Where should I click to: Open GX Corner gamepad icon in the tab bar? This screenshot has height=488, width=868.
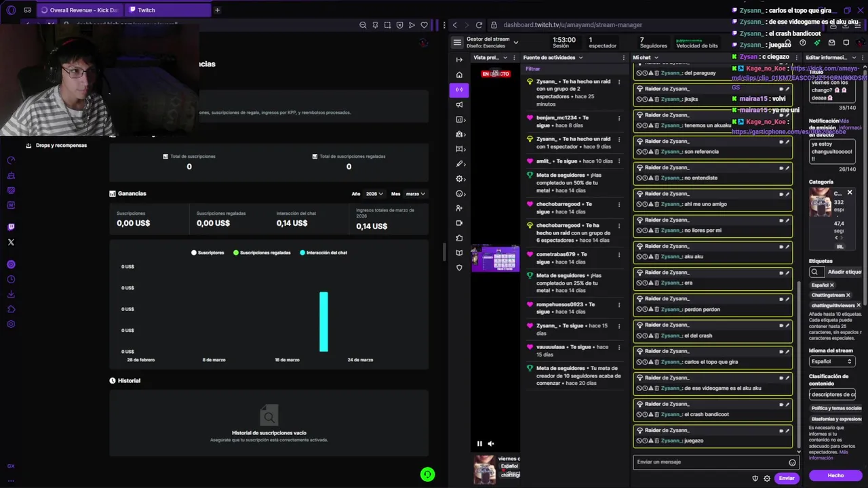(x=27, y=10)
